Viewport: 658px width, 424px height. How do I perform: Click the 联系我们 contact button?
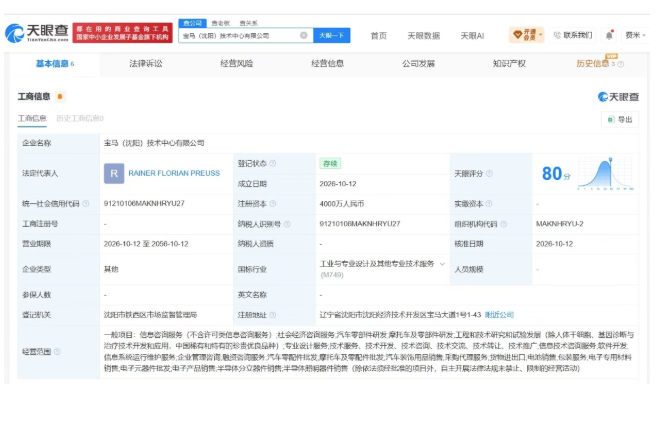coord(573,35)
